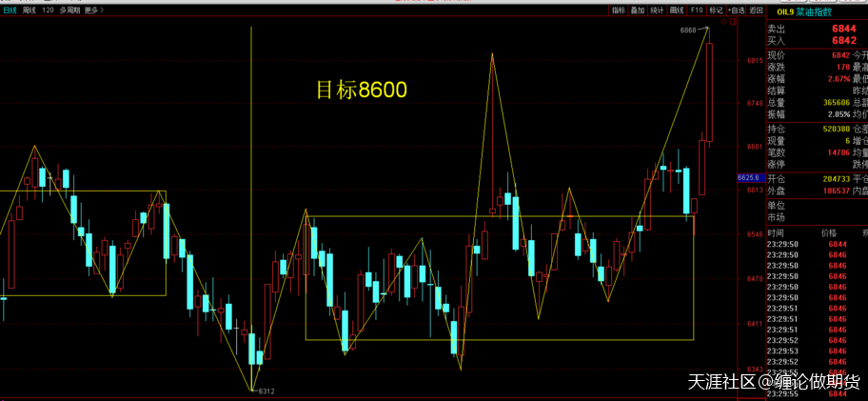The image size is (868, 401).
Task: Switch to the 日线 daily chart period
Action: [10, 10]
